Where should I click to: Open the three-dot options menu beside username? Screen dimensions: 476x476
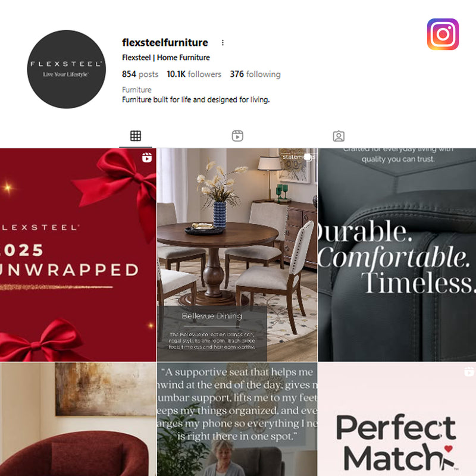coord(223,42)
